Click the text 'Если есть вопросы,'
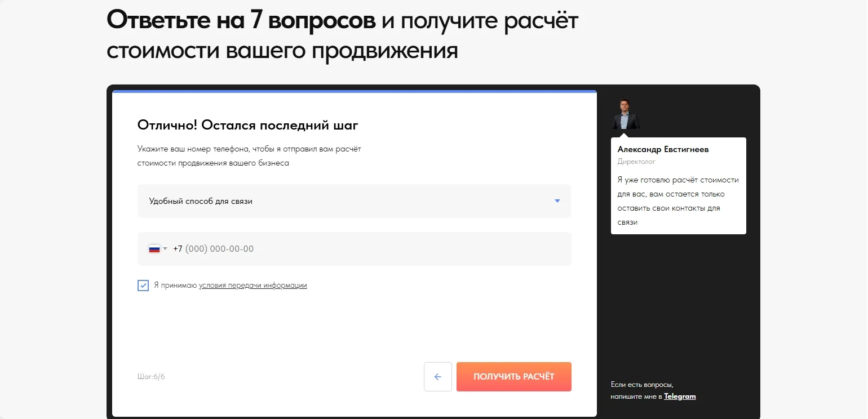This screenshot has height=419, width=868. pos(642,385)
